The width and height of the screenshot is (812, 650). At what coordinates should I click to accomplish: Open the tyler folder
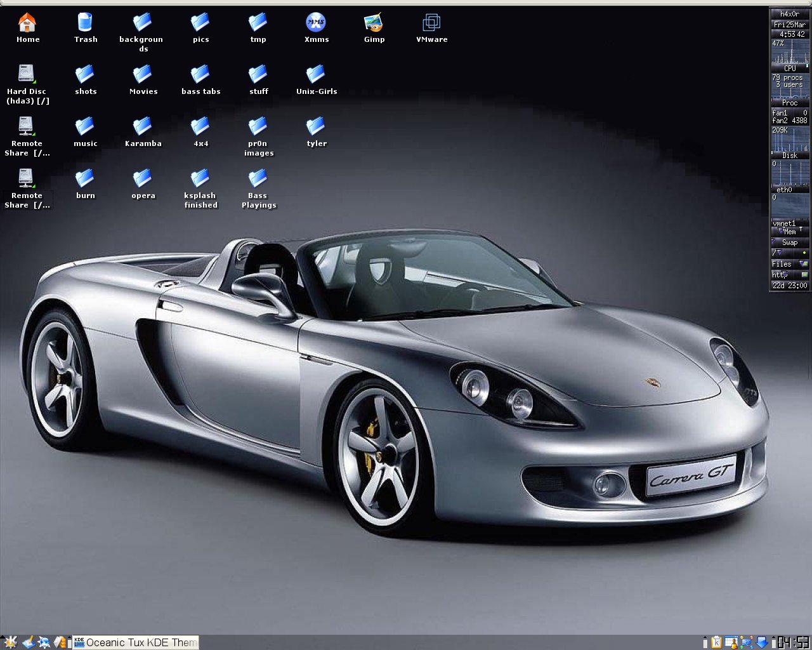click(x=316, y=132)
